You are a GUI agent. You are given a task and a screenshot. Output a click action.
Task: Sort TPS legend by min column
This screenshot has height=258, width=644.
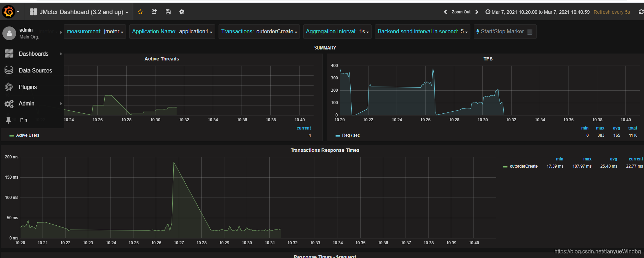click(x=585, y=128)
